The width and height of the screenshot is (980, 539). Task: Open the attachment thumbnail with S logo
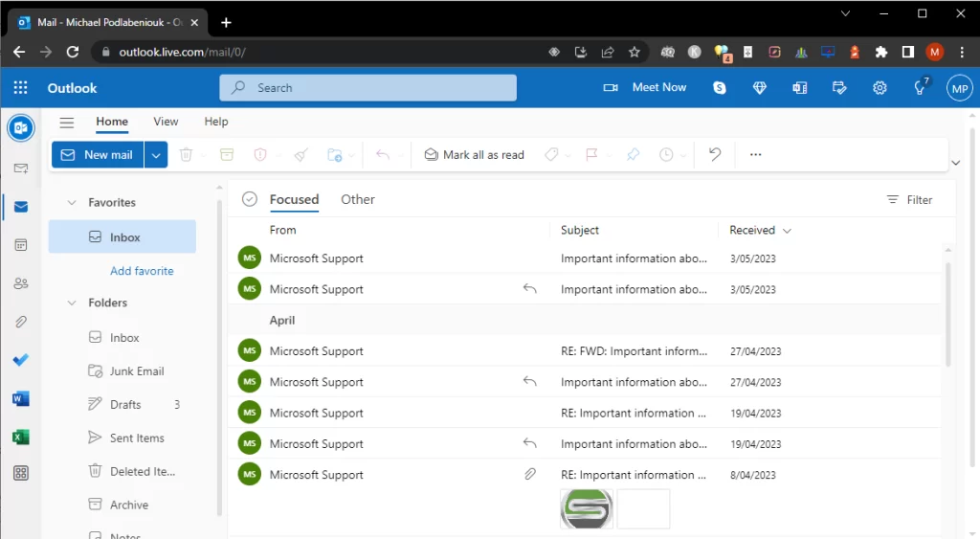[587, 509]
